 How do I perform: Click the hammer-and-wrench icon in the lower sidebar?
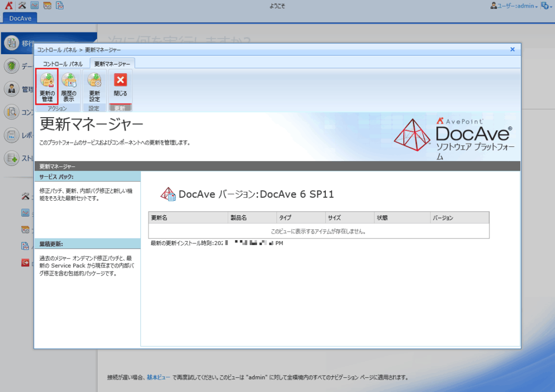(x=25, y=196)
